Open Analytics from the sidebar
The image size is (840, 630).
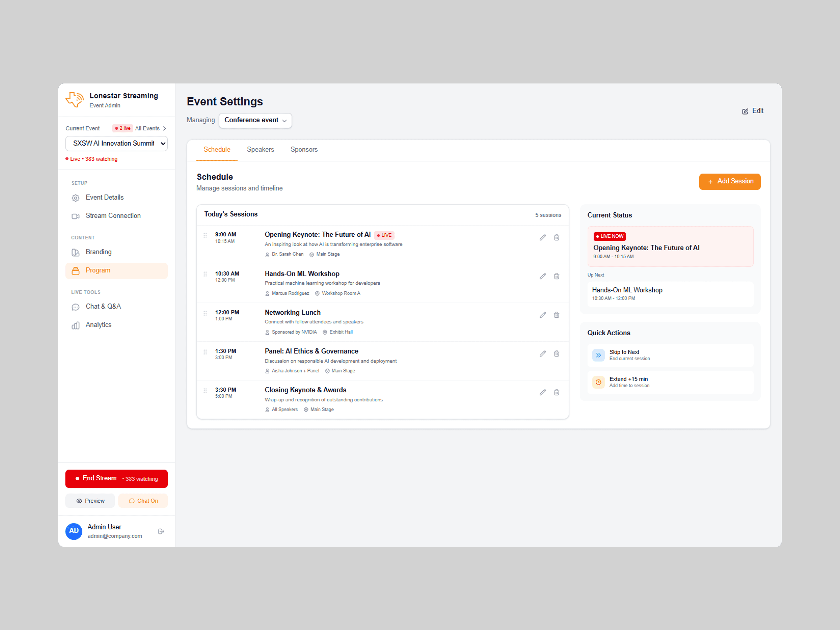coord(98,325)
